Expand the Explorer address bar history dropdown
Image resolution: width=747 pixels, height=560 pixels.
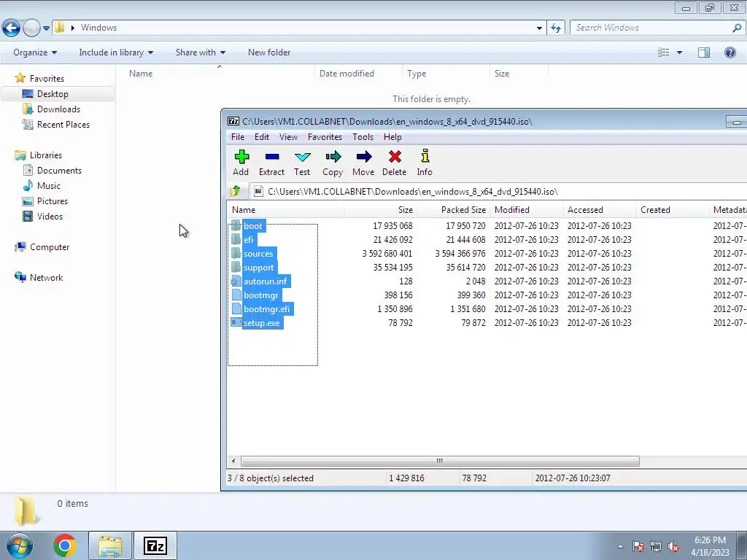(539, 28)
